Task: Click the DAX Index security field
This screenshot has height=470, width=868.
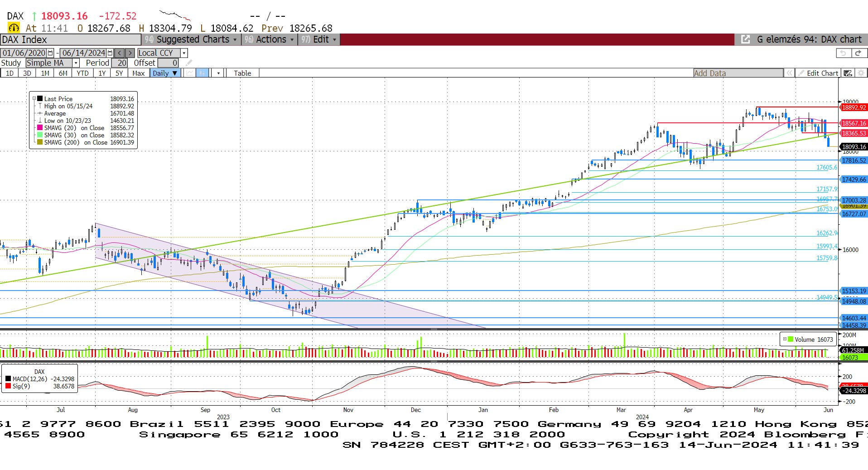Action: point(71,39)
